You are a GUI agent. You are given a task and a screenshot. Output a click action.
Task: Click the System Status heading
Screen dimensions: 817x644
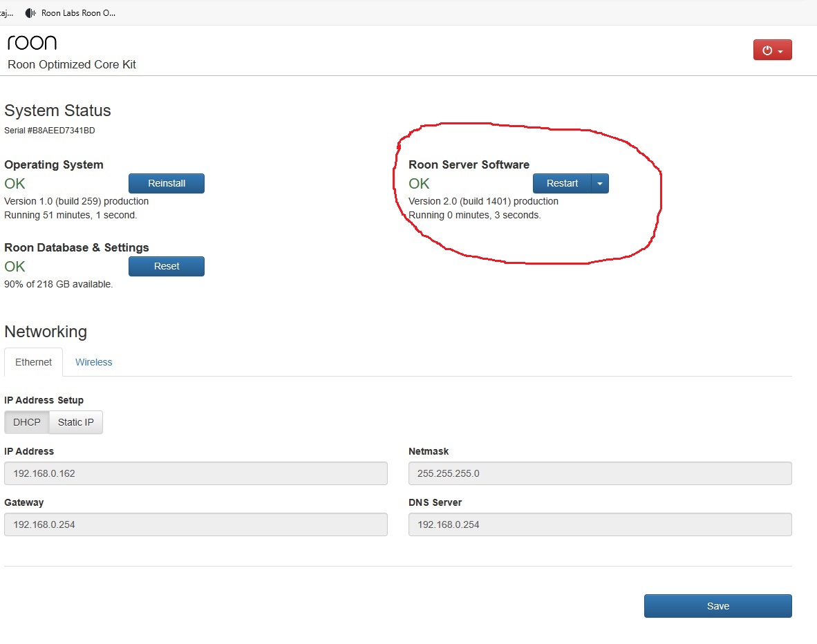[x=58, y=111]
